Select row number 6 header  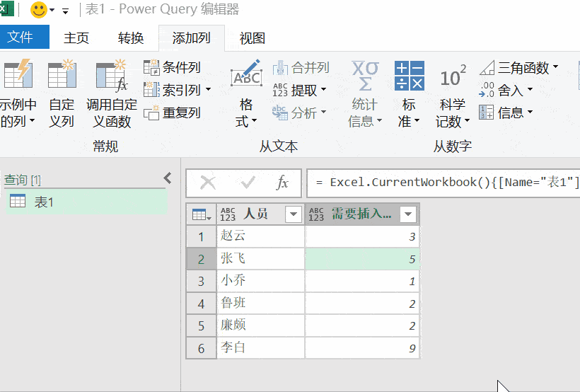coord(201,348)
